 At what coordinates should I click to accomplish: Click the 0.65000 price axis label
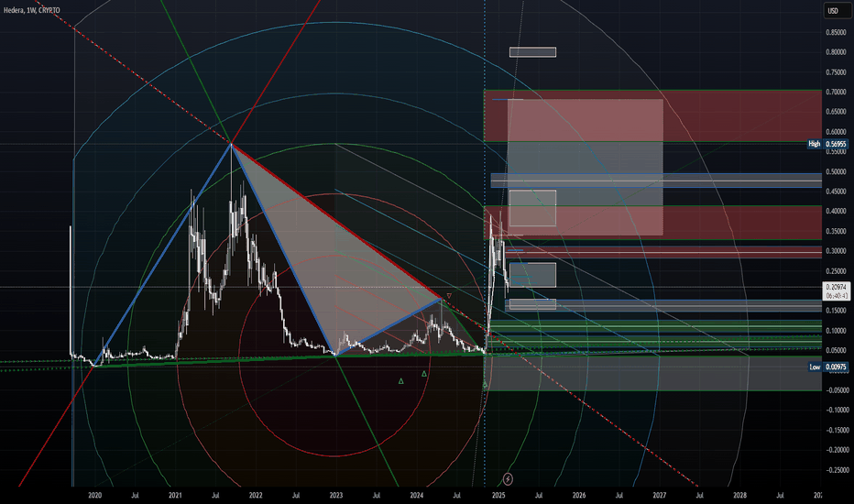(x=836, y=112)
